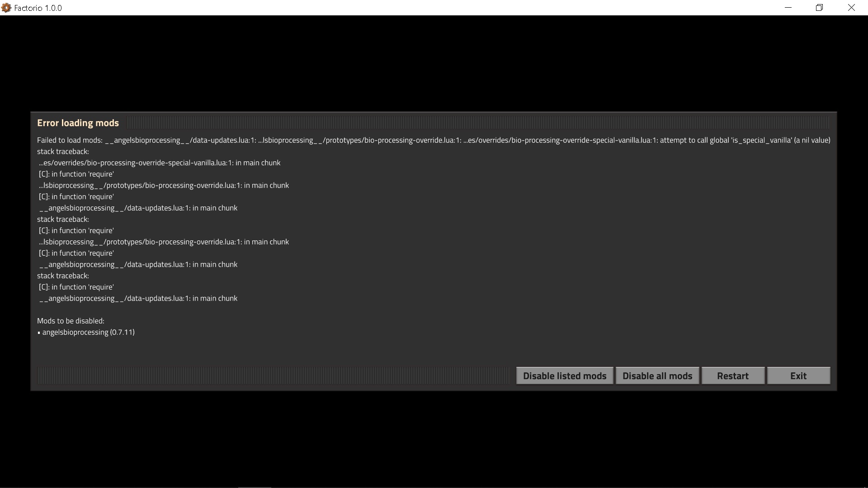Click the 'Failed to load mods' error line
The width and height of the screenshot is (868, 488).
pyautogui.click(x=434, y=140)
